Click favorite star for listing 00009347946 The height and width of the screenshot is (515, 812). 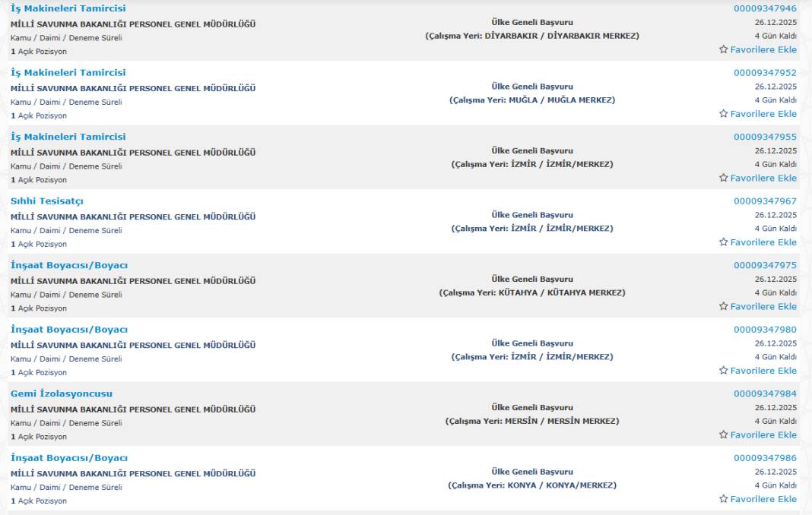point(723,49)
